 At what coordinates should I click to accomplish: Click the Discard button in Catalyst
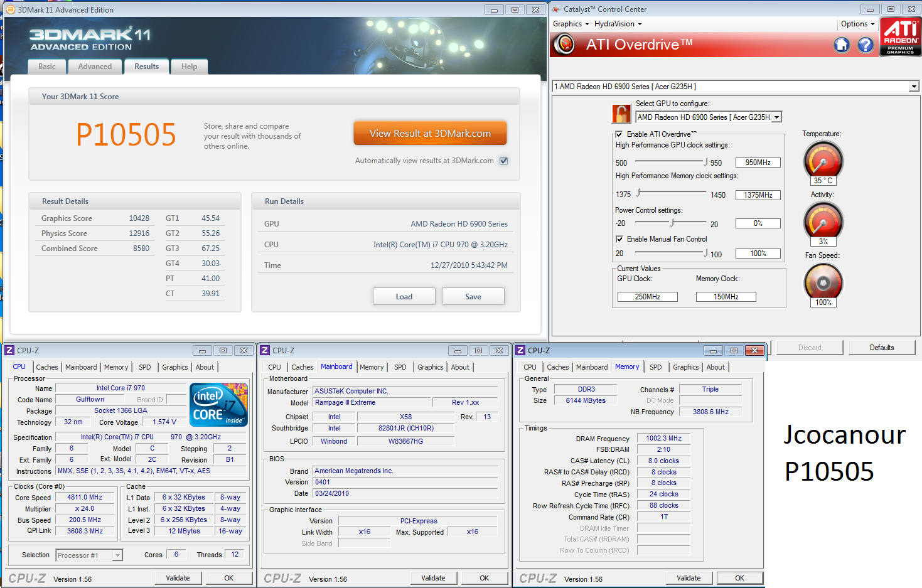click(x=810, y=348)
